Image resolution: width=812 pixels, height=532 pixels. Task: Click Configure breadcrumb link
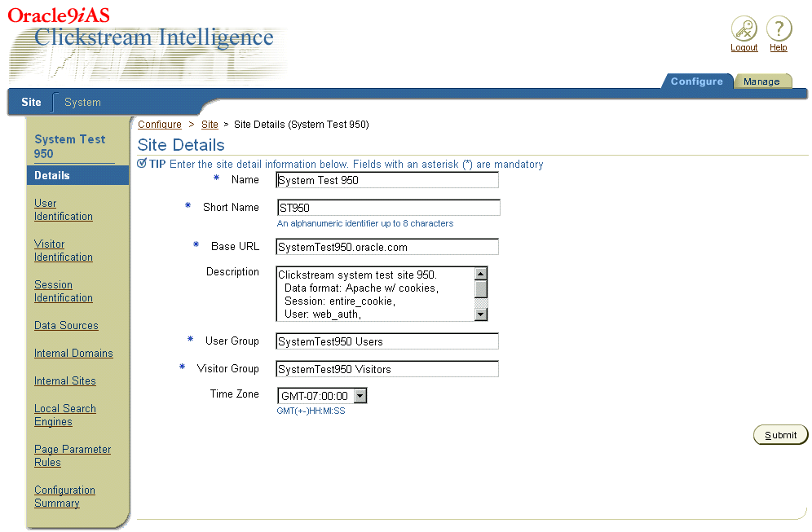click(160, 124)
